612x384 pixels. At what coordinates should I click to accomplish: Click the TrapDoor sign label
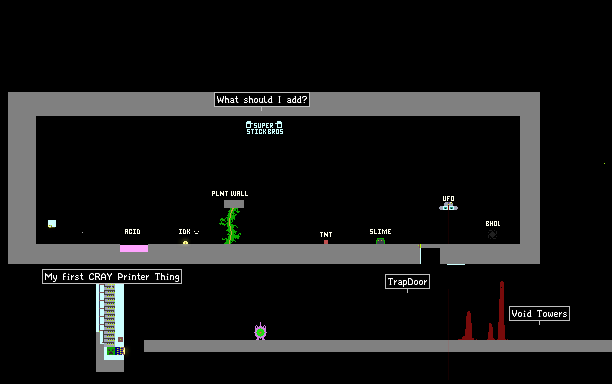click(x=407, y=282)
